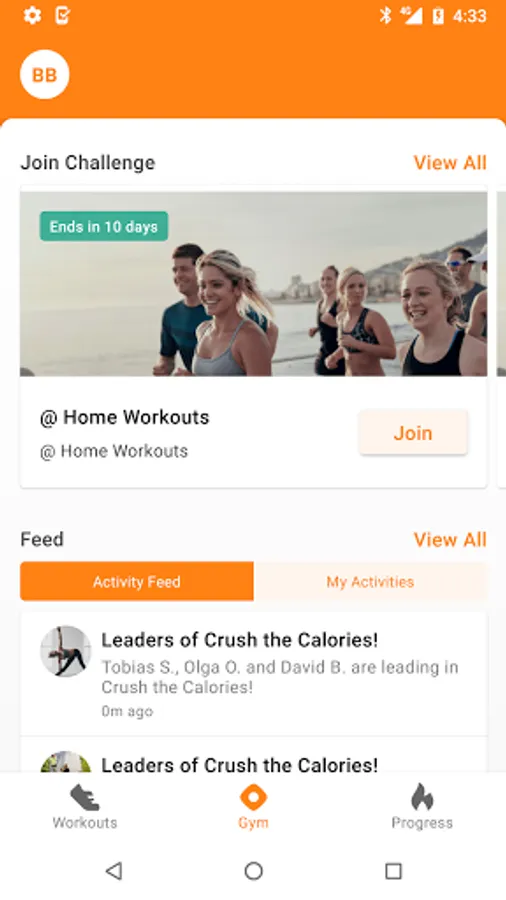Tap the Bluetooth status icon
The image size is (506, 900).
(x=386, y=15)
